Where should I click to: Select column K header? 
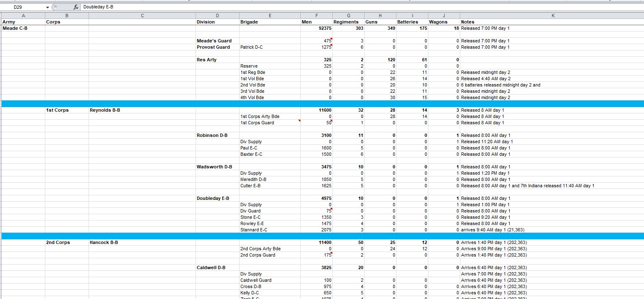click(553, 16)
